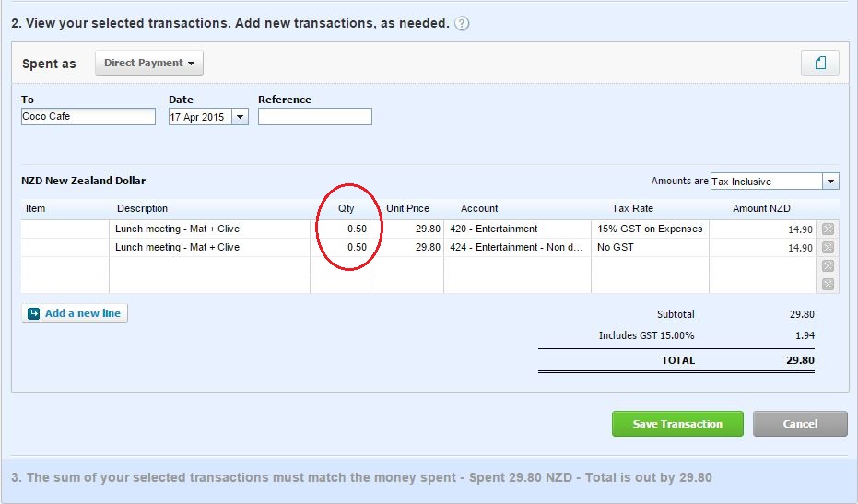Viewport: 858px width, 504px height.
Task: Click the help question mark icon
Action: point(462,23)
